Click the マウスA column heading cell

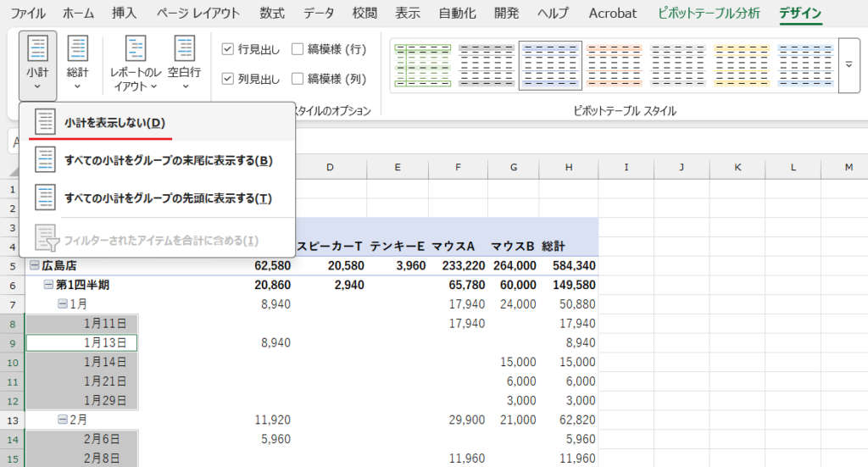[458, 247]
